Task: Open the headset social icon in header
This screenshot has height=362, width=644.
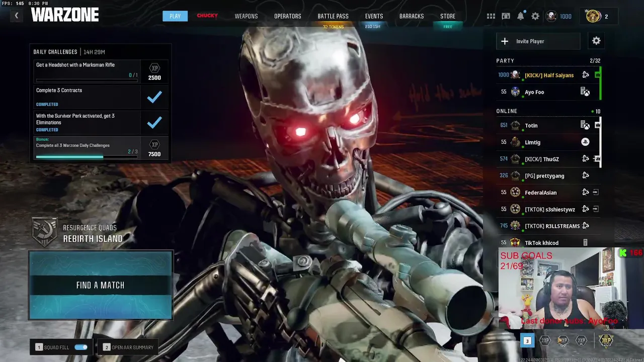Action: (506, 16)
